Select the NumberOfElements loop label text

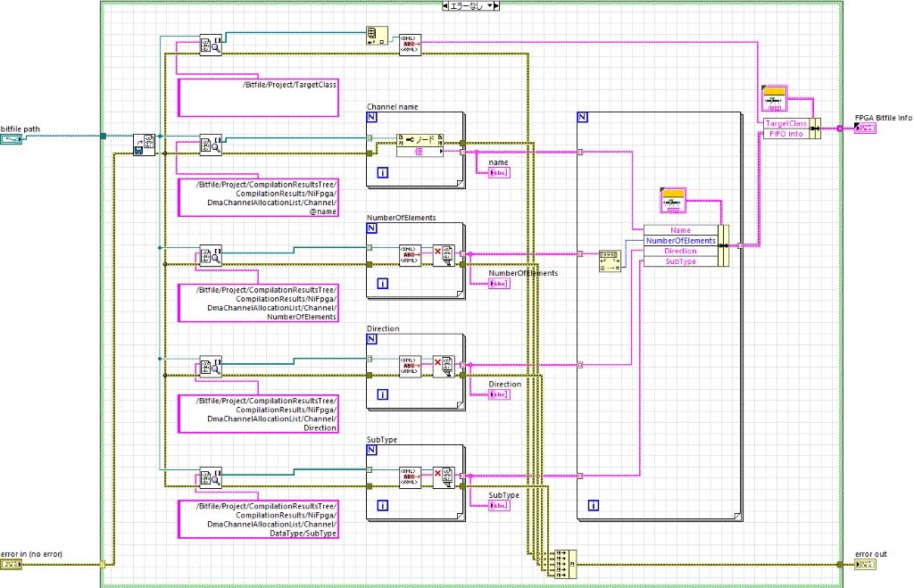coord(401,218)
